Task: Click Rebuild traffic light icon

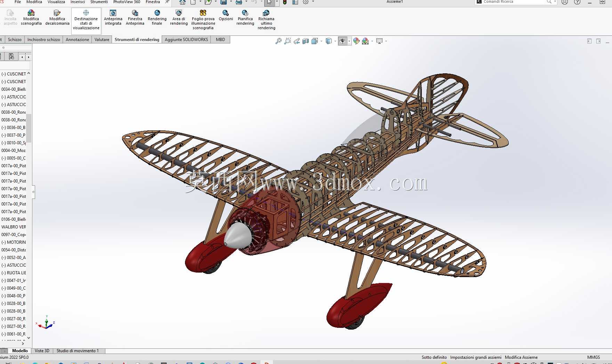Action: [x=285, y=2]
